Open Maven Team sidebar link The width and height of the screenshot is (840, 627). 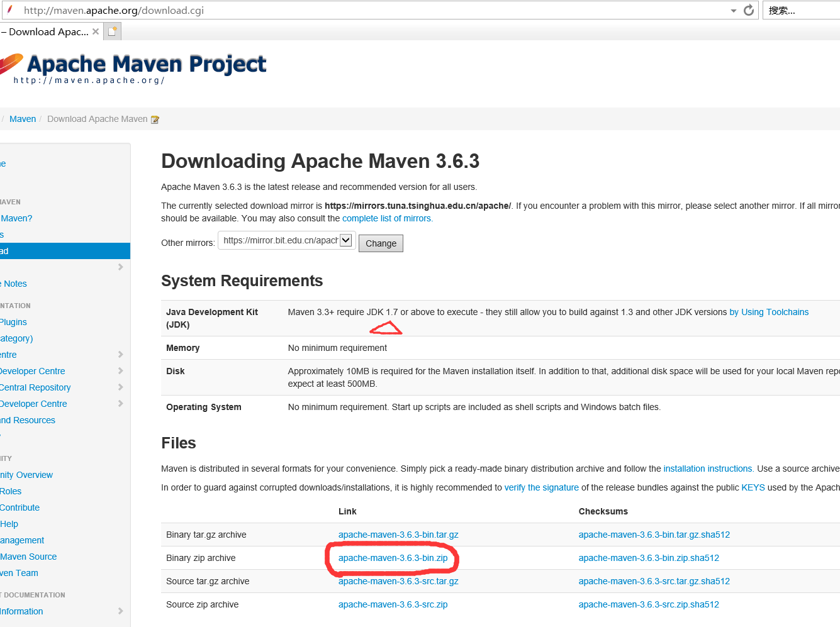(19, 573)
